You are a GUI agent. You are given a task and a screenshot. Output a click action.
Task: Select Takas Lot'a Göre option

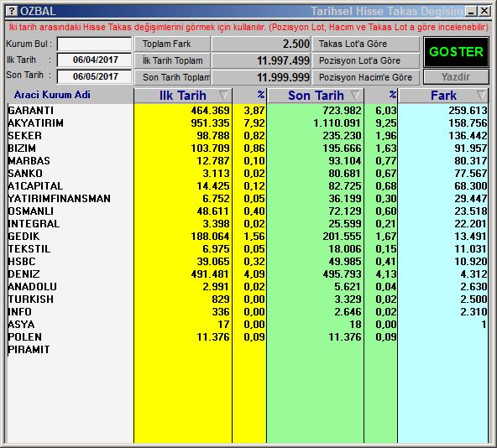pyautogui.click(x=366, y=44)
